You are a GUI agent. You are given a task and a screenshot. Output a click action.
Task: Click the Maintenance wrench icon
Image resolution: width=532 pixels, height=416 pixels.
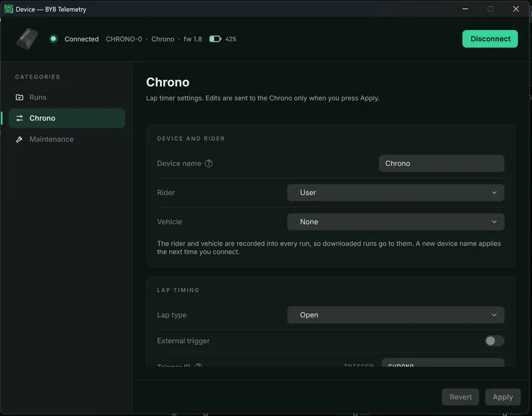pyautogui.click(x=20, y=139)
